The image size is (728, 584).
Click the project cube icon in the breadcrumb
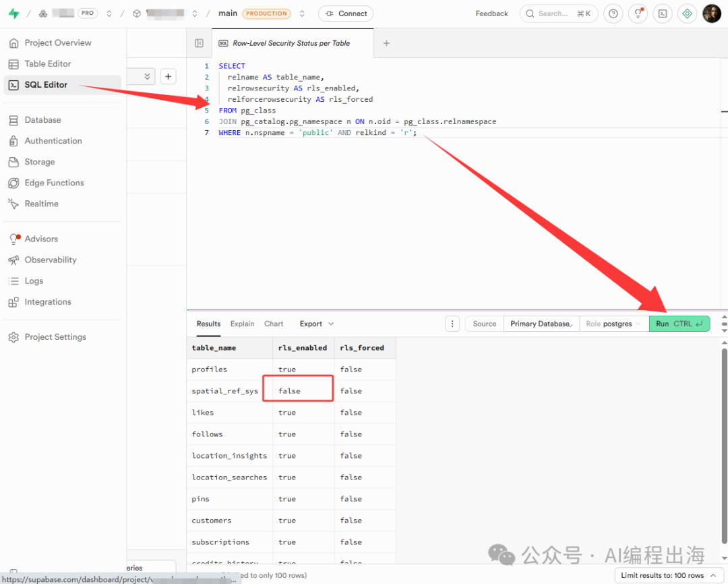(x=136, y=13)
